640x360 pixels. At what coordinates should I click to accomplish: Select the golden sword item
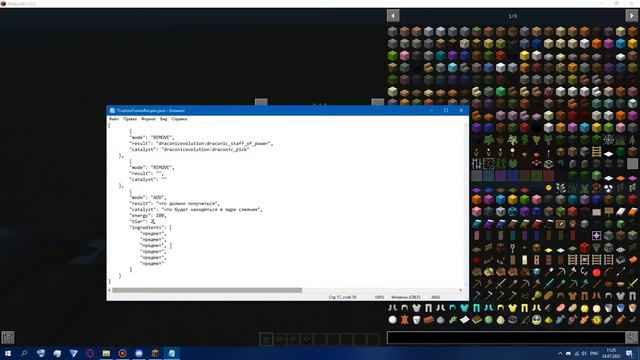[632, 284]
